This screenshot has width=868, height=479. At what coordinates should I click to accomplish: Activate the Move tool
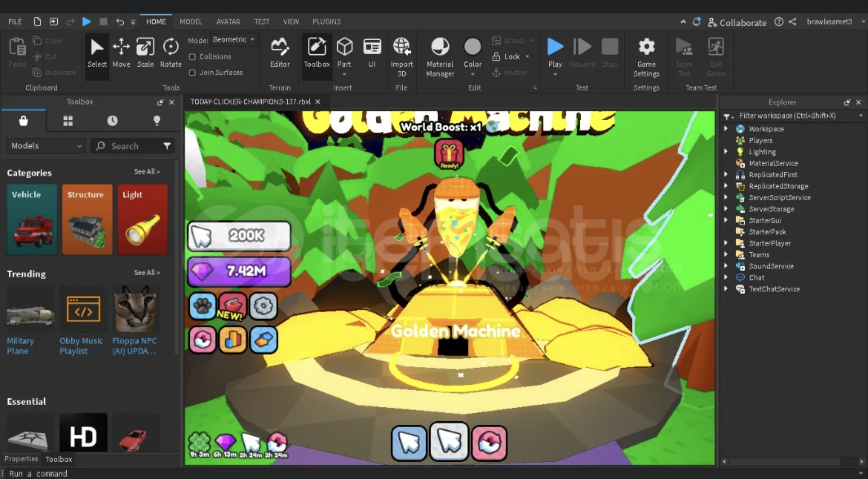click(x=121, y=53)
